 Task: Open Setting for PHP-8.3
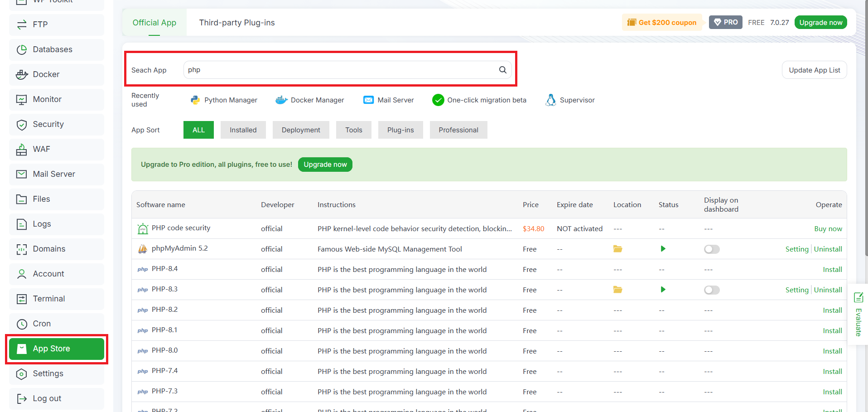[797, 290]
